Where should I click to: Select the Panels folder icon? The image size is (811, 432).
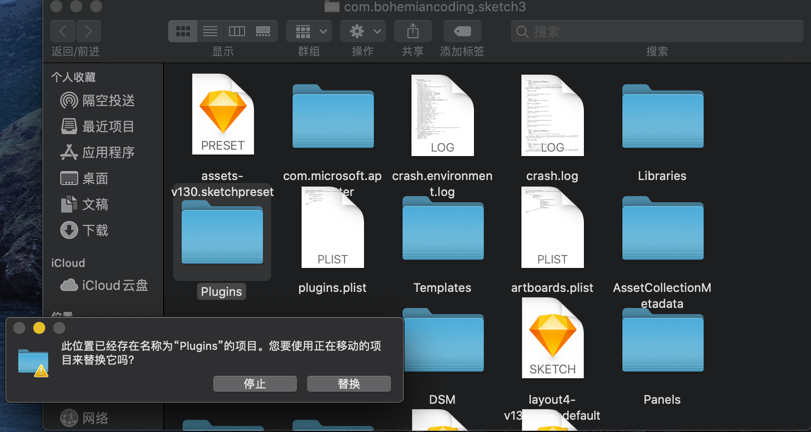pos(663,340)
